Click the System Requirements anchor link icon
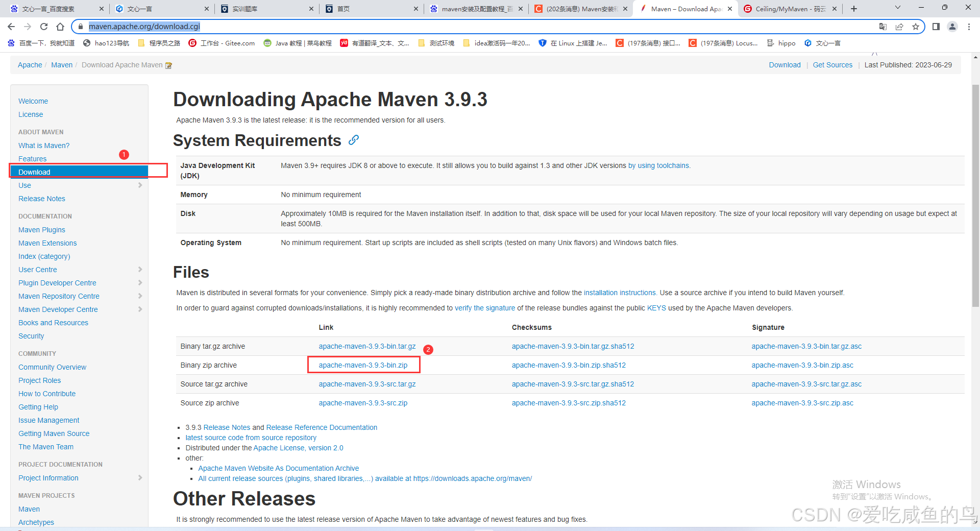This screenshot has height=531, width=980. [x=354, y=140]
